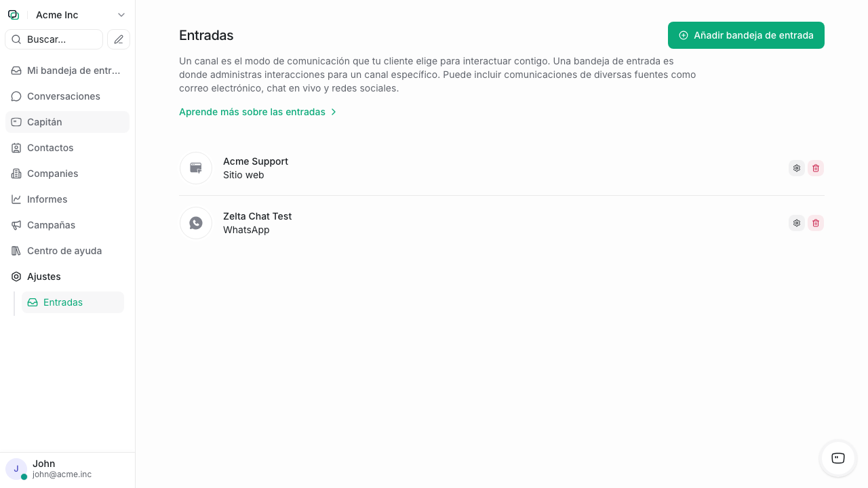Open the Captain chat widget bubble
Viewport: 868px width, 488px height.
click(x=838, y=458)
